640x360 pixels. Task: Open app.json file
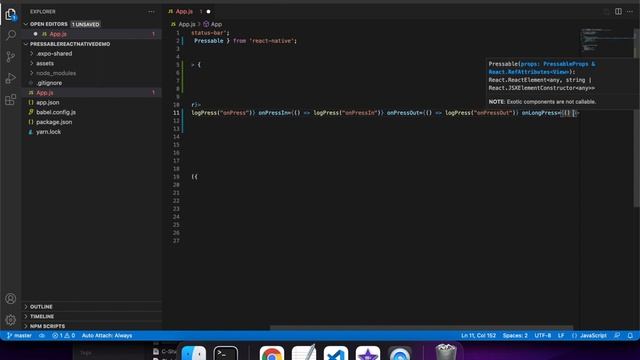(x=92, y=102)
